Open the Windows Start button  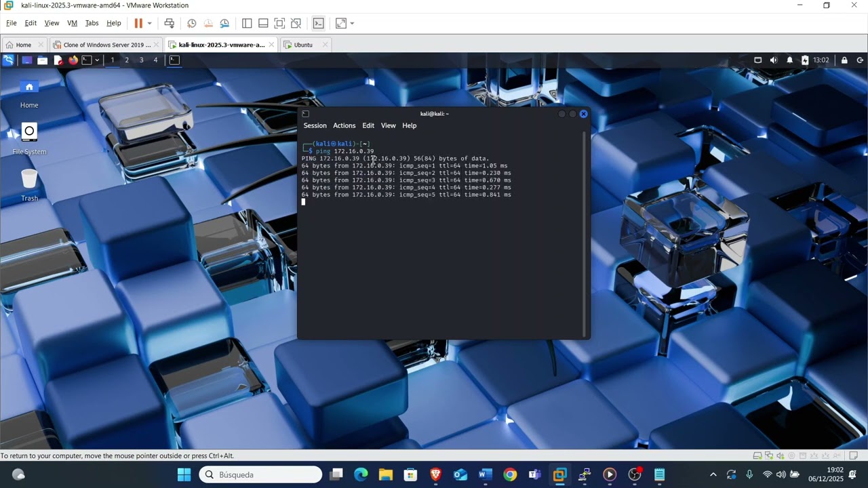pyautogui.click(x=184, y=474)
